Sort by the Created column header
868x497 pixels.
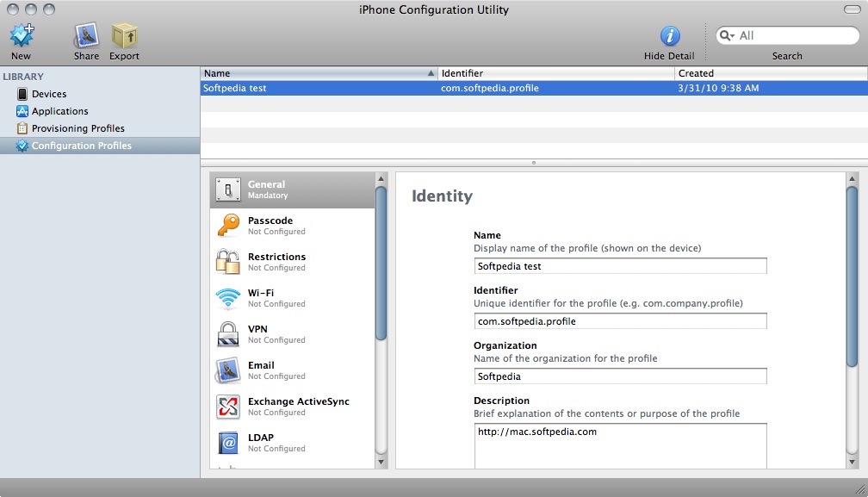(x=772, y=73)
